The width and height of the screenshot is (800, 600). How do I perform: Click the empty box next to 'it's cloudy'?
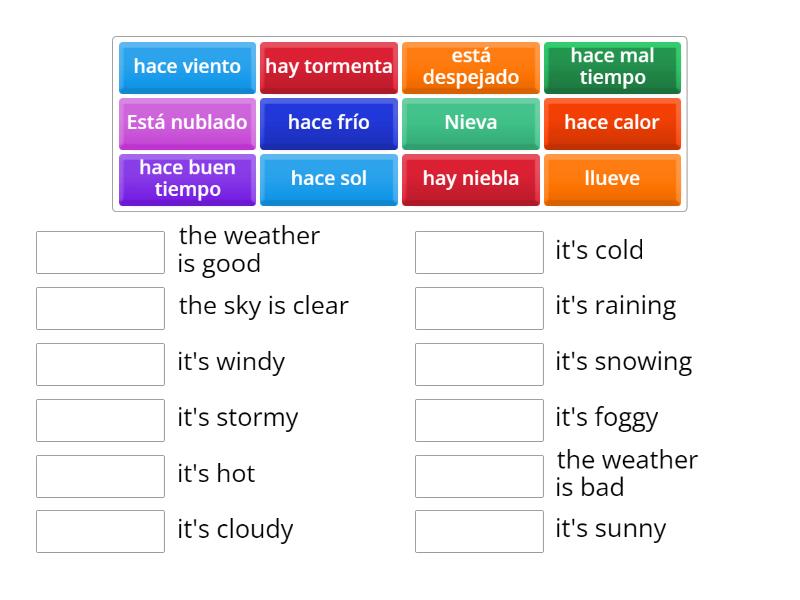click(99, 531)
